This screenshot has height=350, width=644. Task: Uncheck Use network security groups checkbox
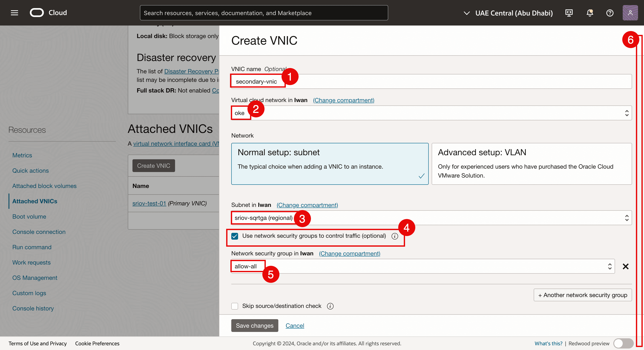(x=235, y=236)
